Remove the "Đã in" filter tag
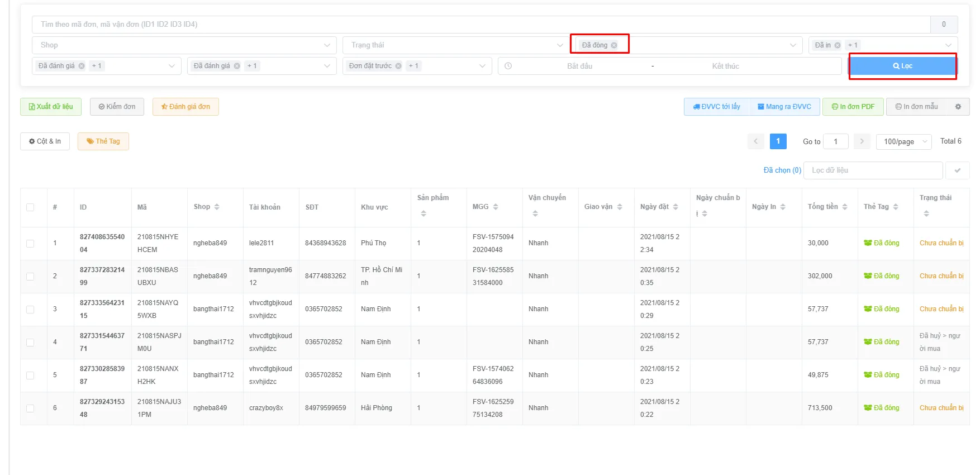This screenshot has width=980, height=475. coord(838,45)
